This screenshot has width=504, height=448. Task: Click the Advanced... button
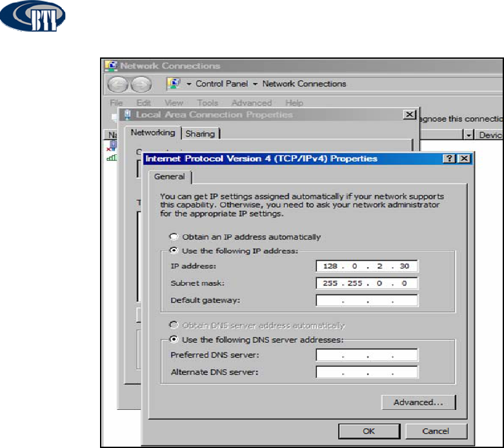[418, 402]
